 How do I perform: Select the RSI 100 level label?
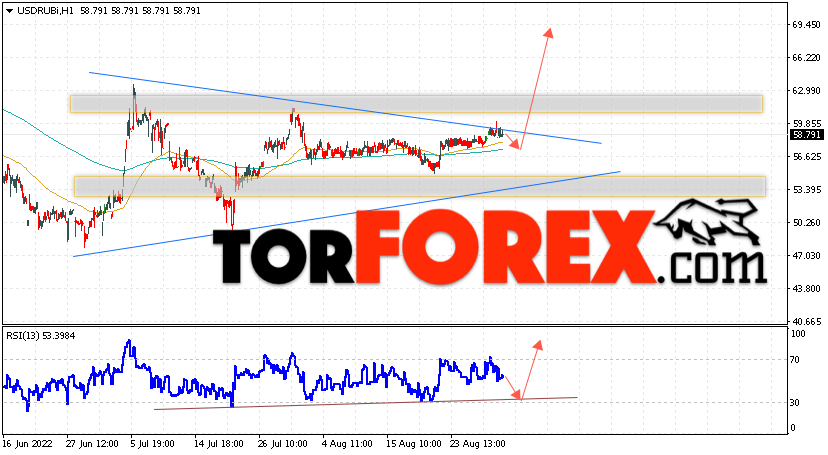pyautogui.click(x=798, y=334)
